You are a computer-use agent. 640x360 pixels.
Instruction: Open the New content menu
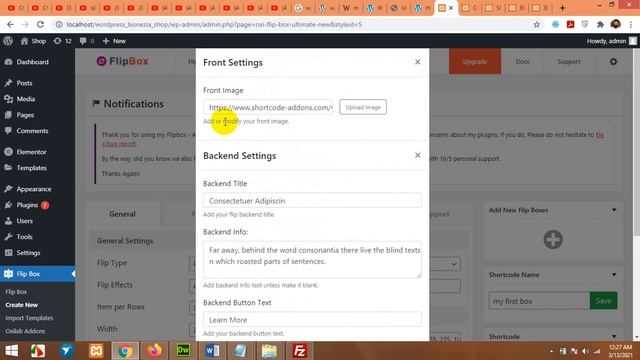[114, 41]
